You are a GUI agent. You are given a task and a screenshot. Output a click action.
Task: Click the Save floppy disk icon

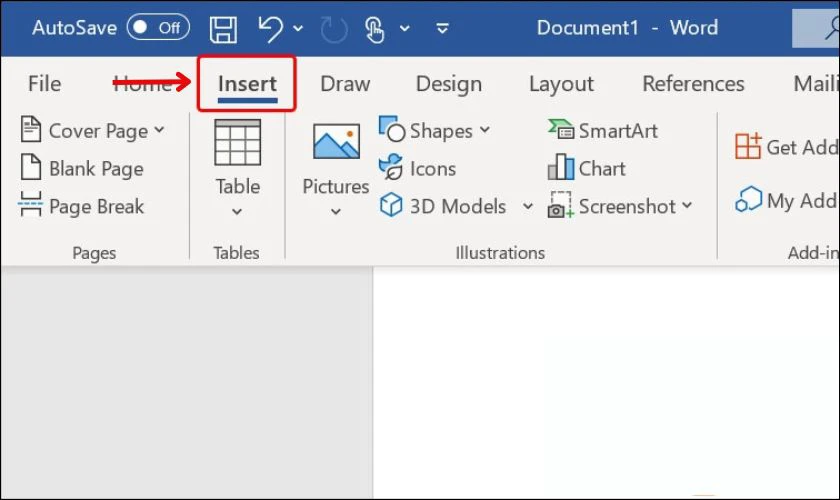(223, 28)
